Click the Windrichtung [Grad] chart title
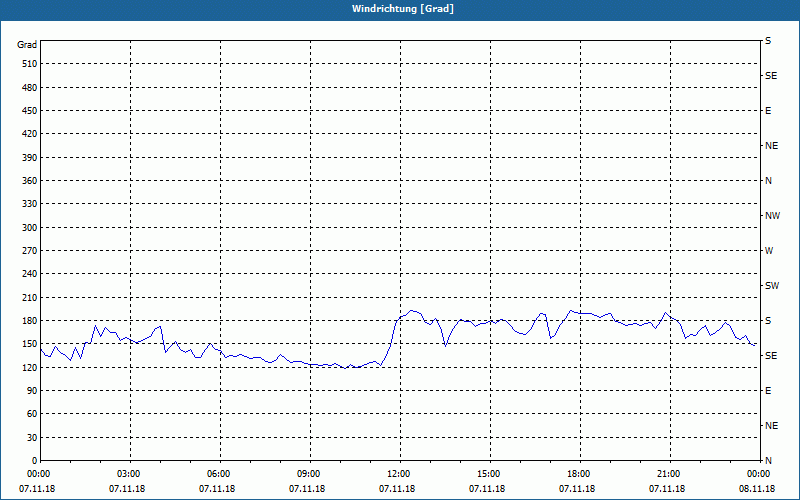The image size is (800, 500). coord(403,9)
